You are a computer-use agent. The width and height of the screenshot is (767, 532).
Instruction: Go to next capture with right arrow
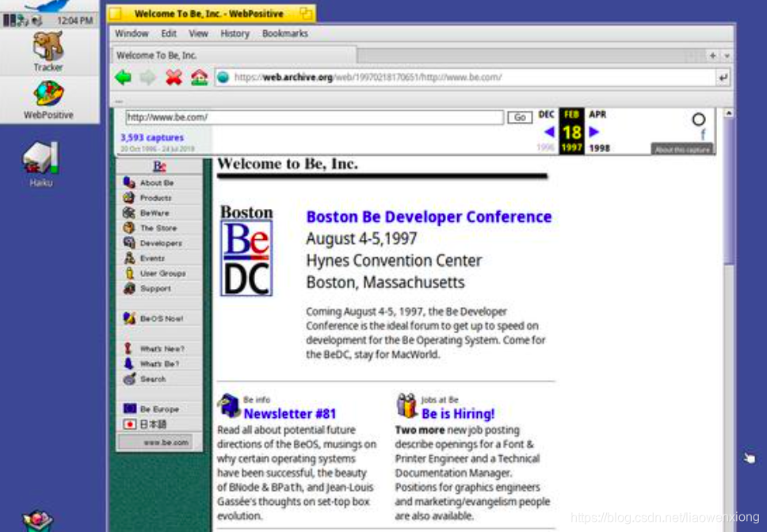(593, 131)
